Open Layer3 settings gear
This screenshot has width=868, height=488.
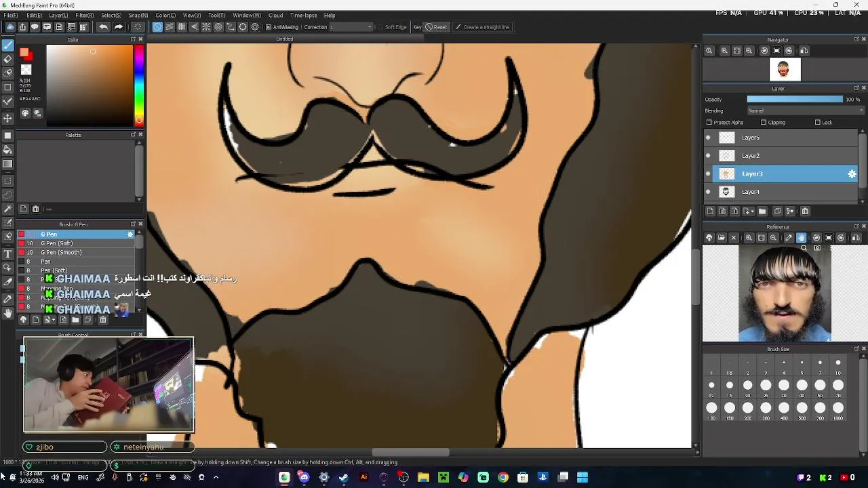click(x=852, y=174)
